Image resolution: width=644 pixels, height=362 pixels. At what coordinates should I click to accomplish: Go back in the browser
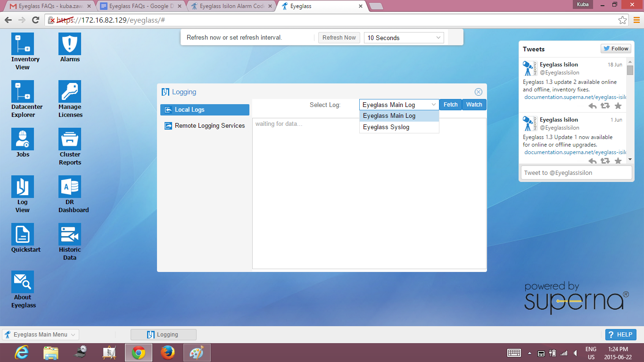click(8, 20)
